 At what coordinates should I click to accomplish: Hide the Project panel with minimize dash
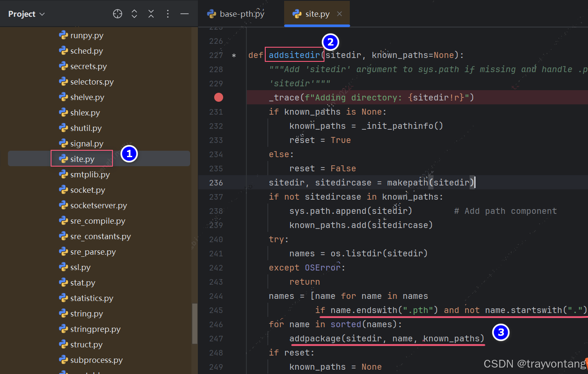click(185, 14)
